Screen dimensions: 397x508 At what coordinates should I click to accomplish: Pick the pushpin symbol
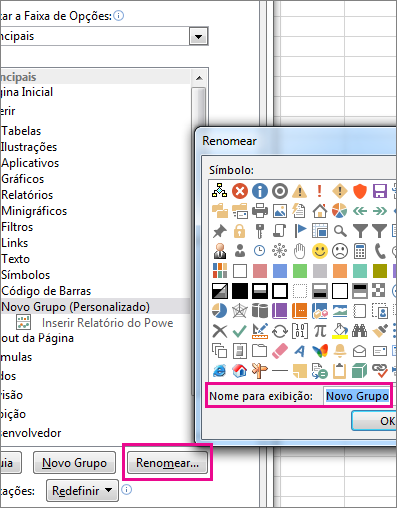click(x=220, y=231)
